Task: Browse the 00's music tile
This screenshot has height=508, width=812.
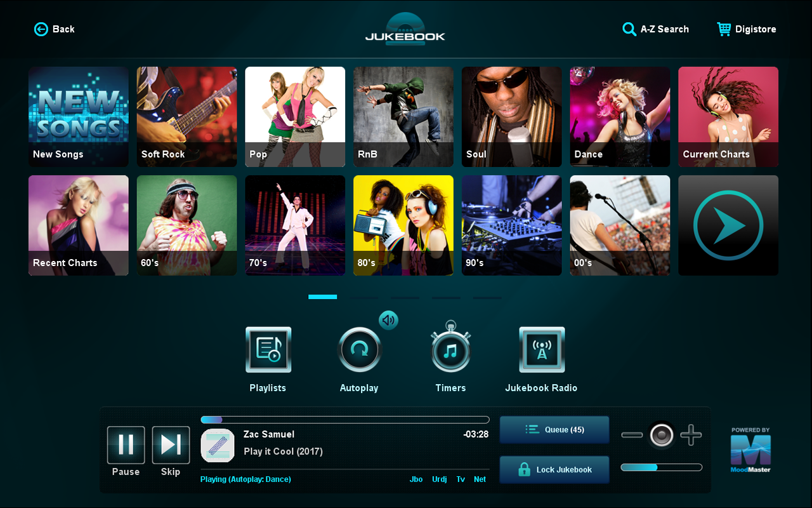Action: 620,225
